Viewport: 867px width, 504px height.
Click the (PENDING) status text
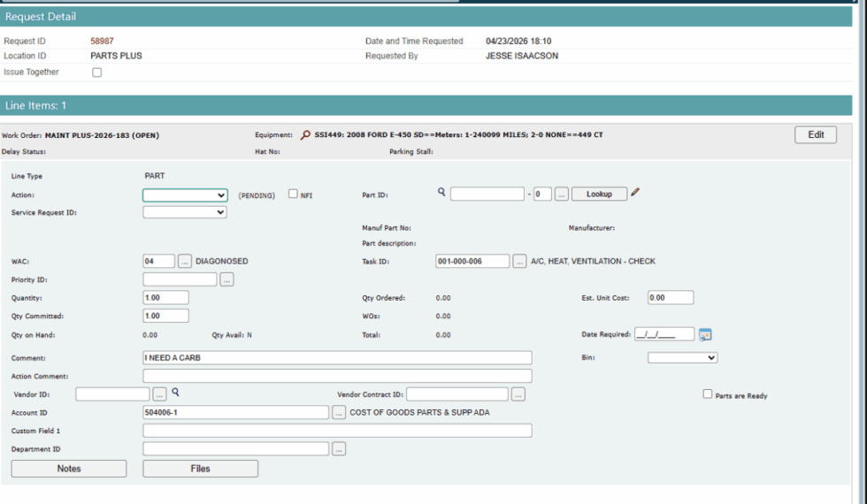coord(257,195)
